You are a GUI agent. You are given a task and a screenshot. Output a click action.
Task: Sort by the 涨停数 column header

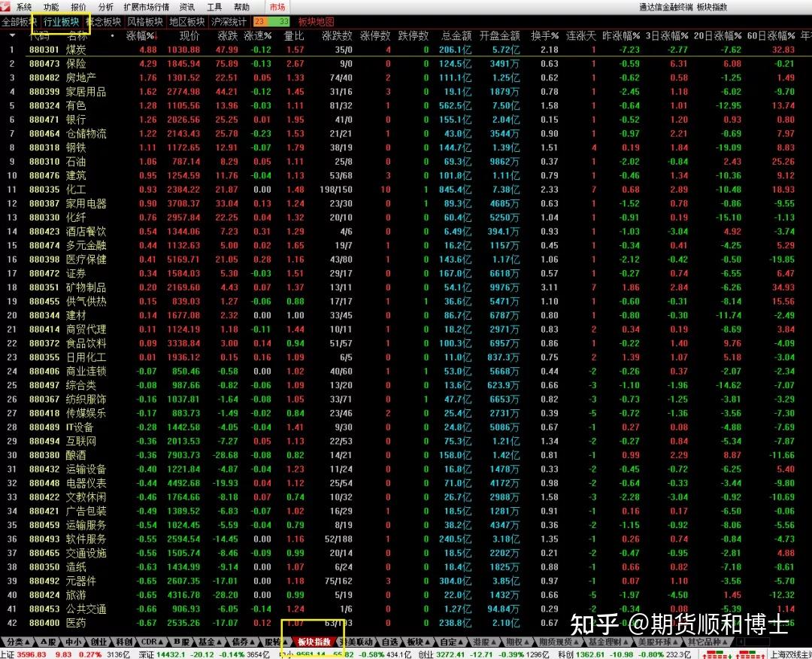pyautogui.click(x=375, y=36)
